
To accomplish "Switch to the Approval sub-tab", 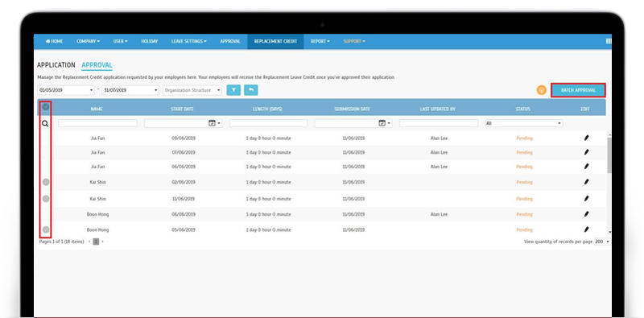I will pyautogui.click(x=97, y=65).
